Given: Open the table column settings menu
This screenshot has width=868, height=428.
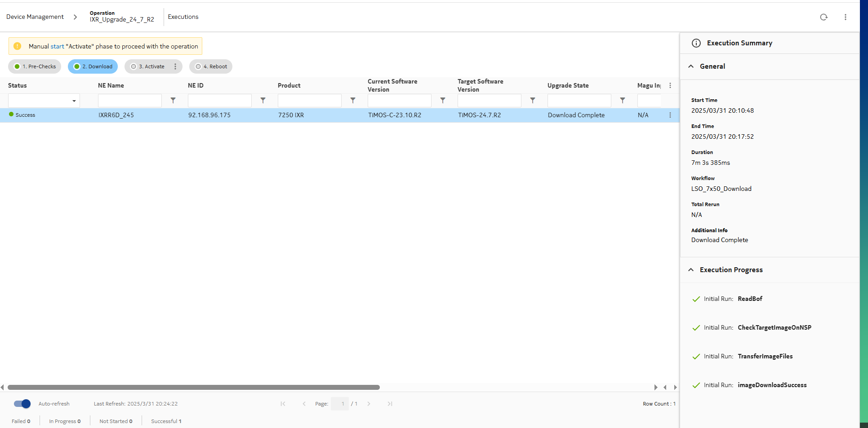Looking at the screenshot, I should click(670, 85).
